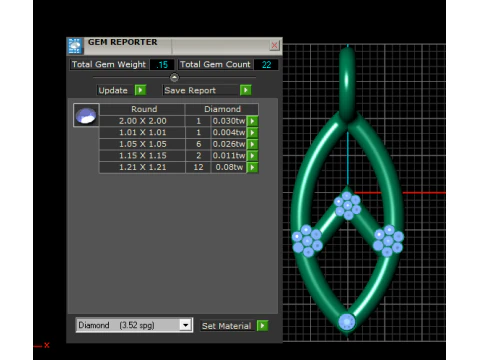Click the Total Gem Count value field

(266, 65)
